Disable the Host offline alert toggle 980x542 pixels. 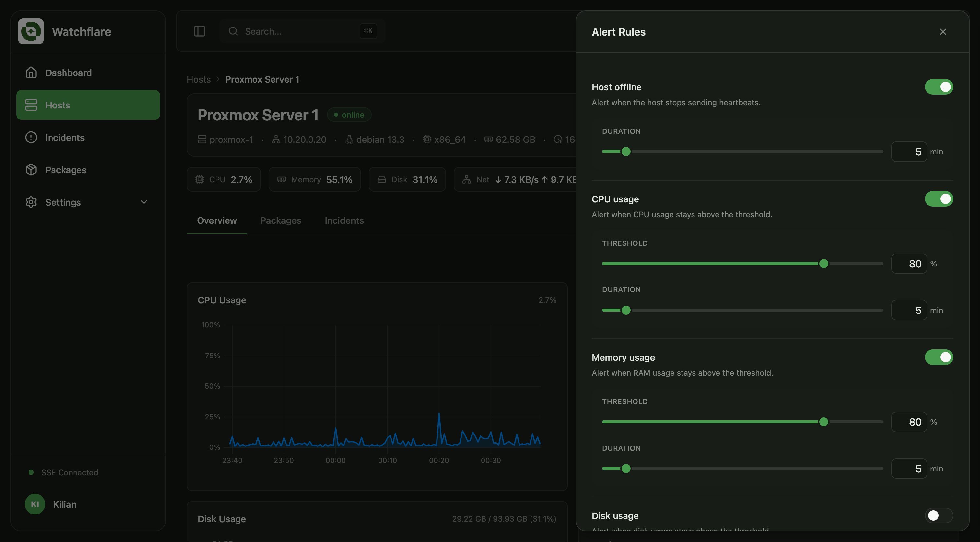[939, 87]
